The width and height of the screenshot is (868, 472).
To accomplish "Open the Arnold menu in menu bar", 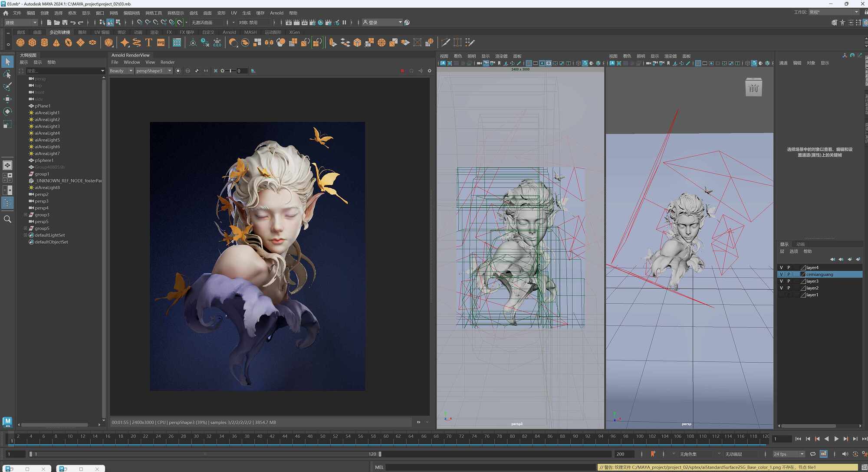I will (276, 13).
